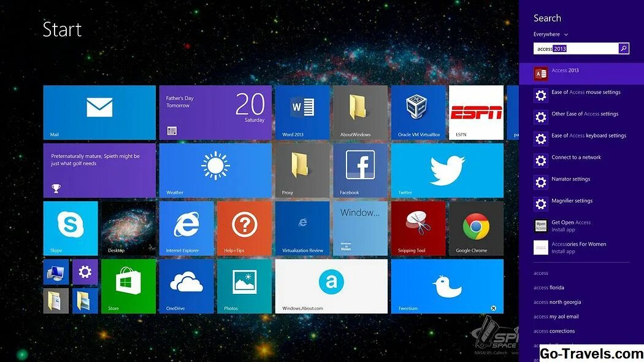
Task: Click the 'access florida' search suggestion
Action: pos(549,288)
